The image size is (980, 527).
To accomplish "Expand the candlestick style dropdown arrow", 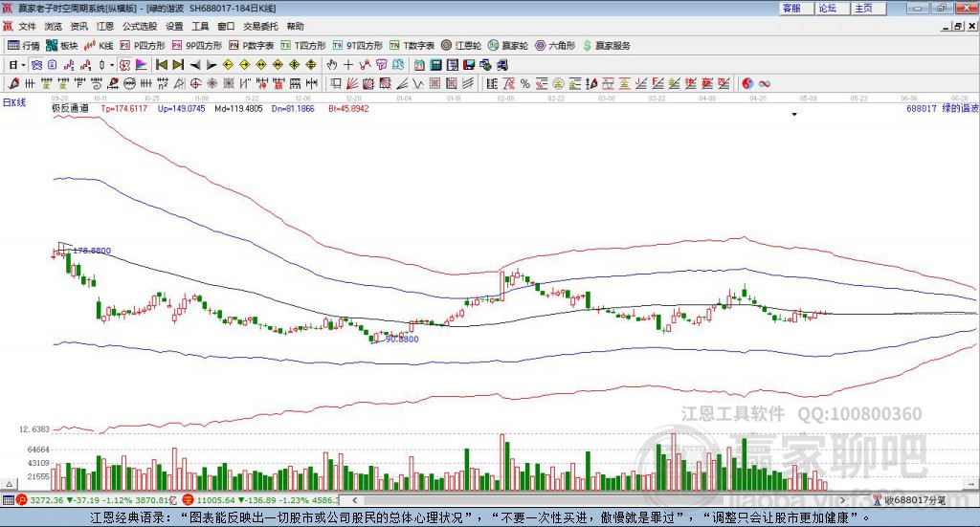I will pyautogui.click(x=112, y=65).
